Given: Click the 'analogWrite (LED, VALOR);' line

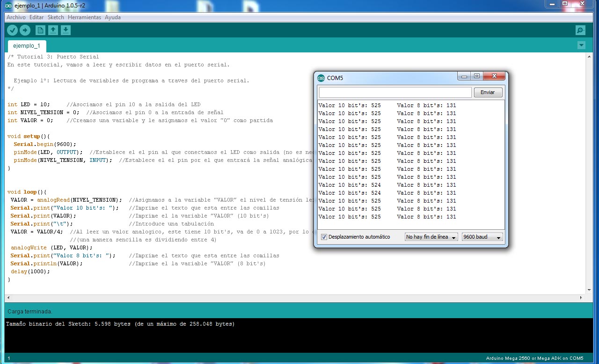Looking at the screenshot, I should tap(51, 248).
